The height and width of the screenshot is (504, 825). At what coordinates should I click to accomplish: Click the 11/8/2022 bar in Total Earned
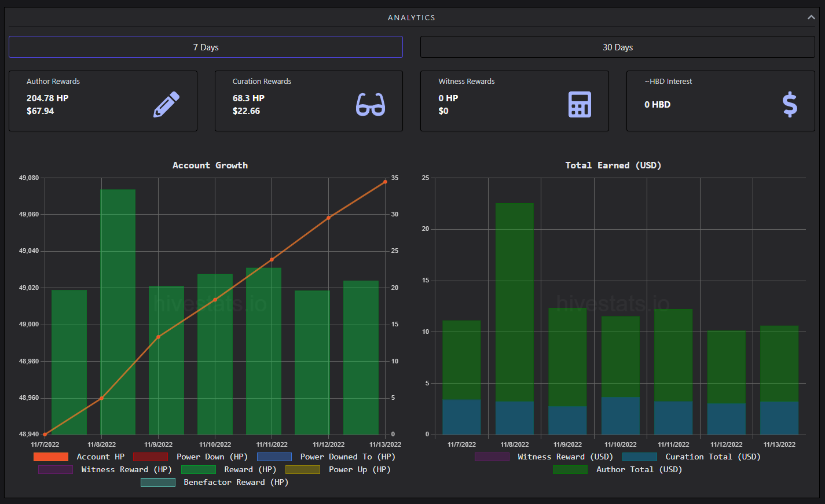click(515, 319)
